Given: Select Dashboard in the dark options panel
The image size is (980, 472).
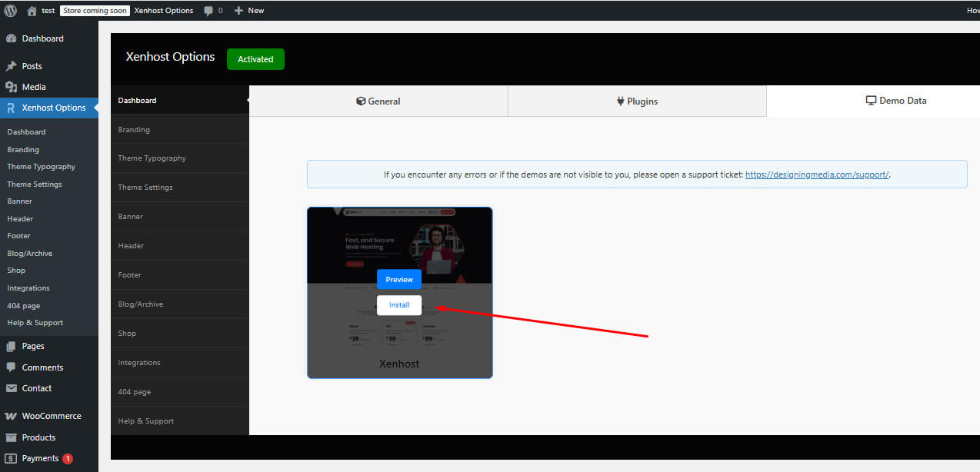Looking at the screenshot, I should tap(180, 101).
